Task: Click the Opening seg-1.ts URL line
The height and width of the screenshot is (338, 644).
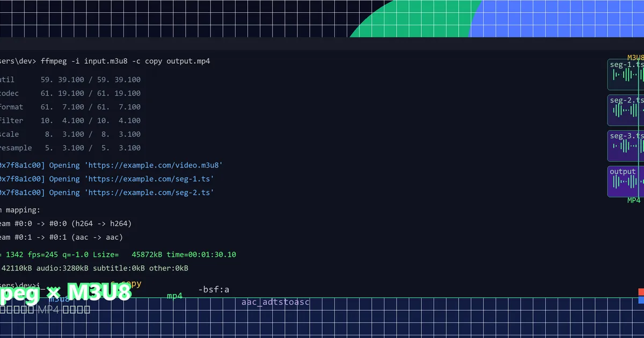Action: (107, 179)
